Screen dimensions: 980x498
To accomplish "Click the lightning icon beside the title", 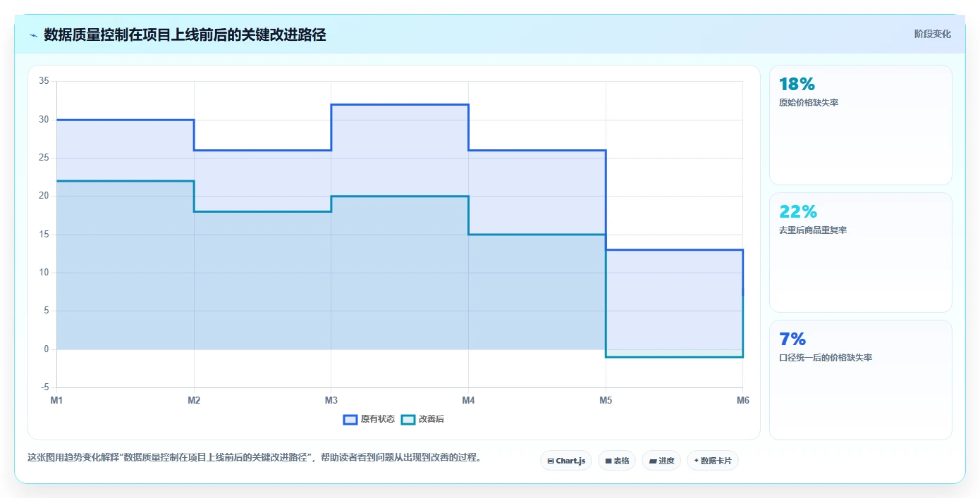I will 33,35.
